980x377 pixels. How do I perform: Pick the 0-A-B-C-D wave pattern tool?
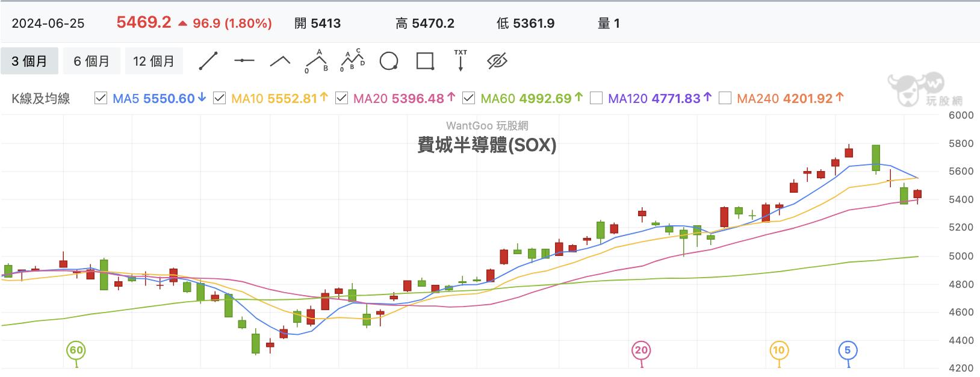tap(353, 61)
